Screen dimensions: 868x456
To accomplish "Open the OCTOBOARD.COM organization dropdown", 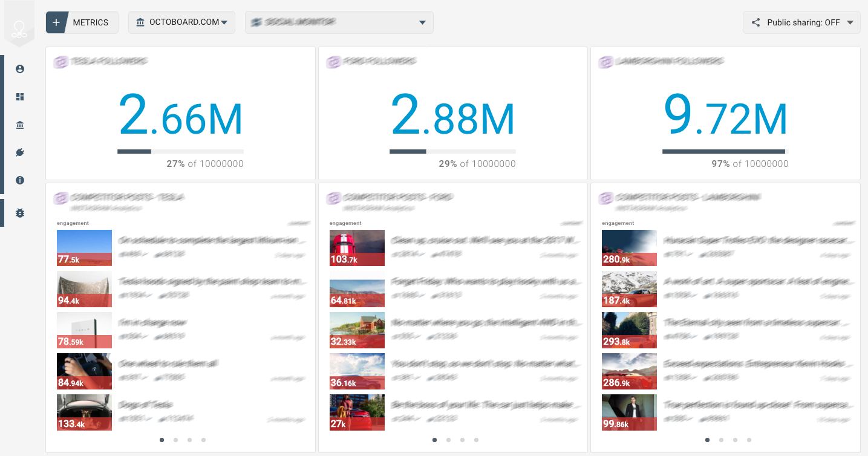I will tap(181, 22).
